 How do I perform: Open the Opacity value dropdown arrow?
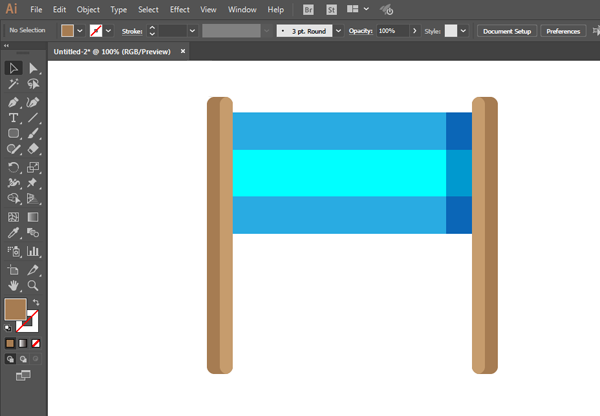[416, 31]
